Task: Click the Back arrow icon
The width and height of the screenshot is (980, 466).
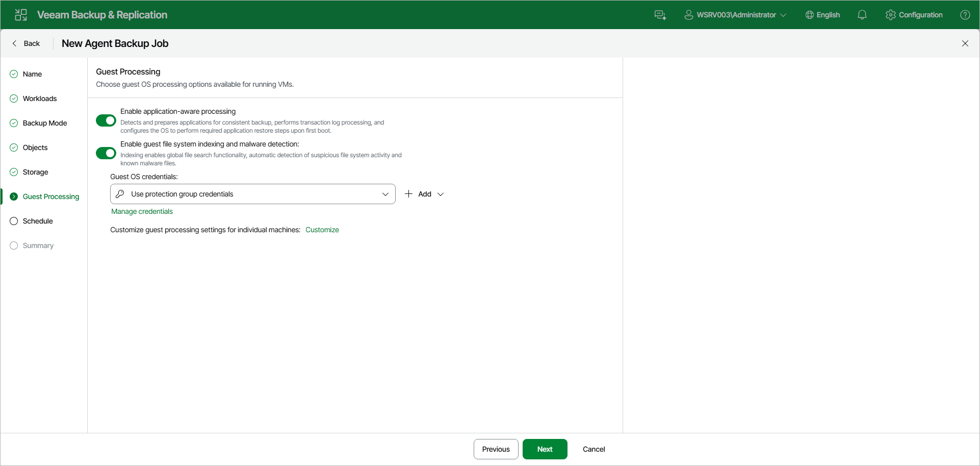Action: (x=14, y=43)
